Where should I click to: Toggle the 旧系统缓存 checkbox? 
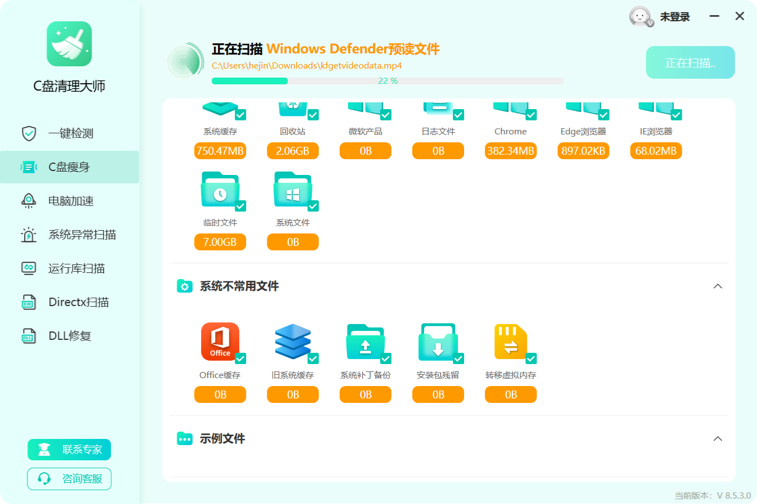(313, 358)
